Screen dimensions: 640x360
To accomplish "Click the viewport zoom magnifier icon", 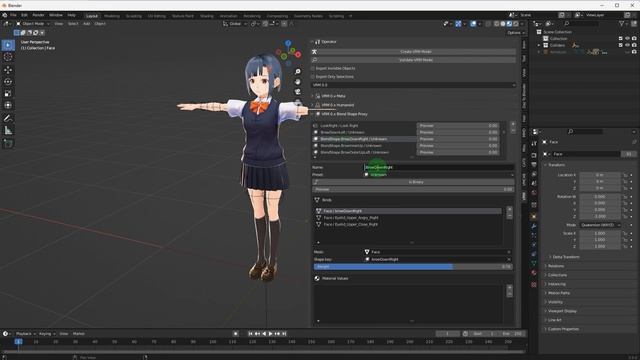I will 298,71.
